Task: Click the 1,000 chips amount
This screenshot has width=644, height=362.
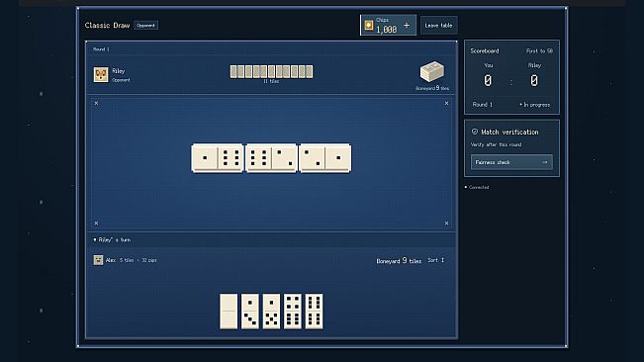Action: 387,30
